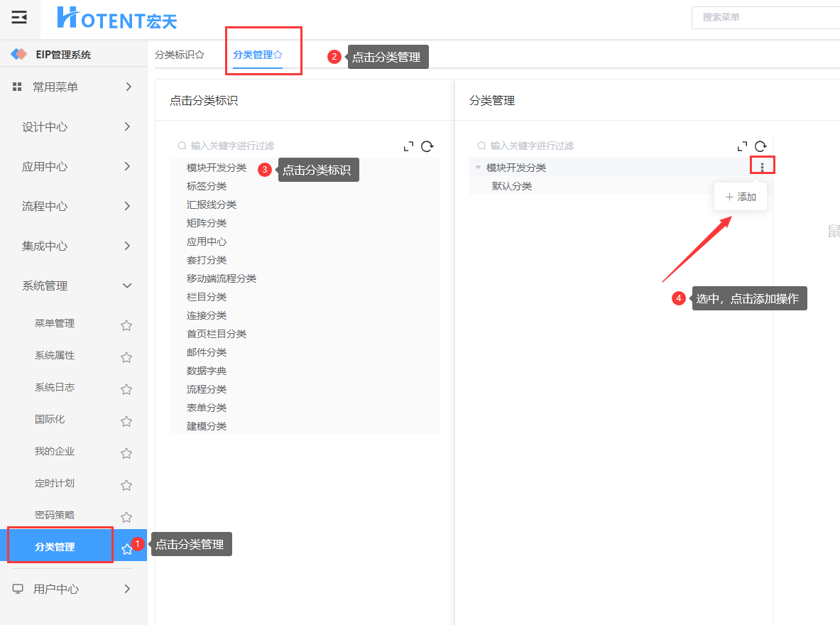Collapse the sidebar with the hamburger icon

tap(19, 17)
